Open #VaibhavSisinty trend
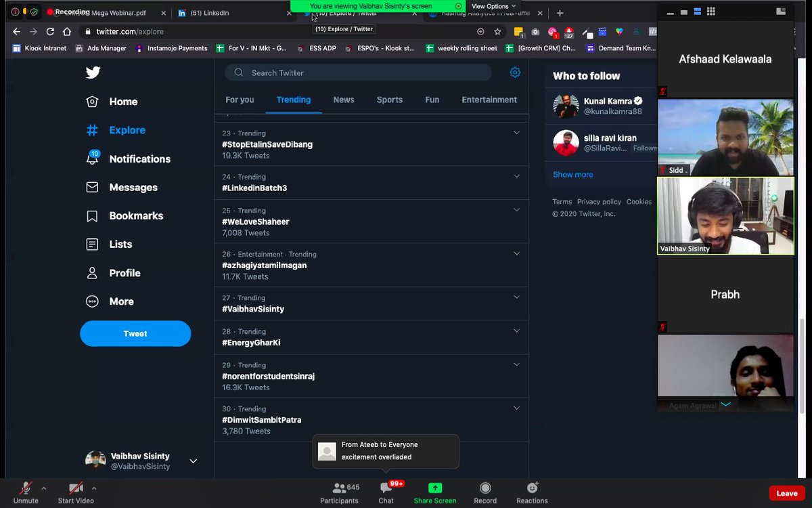 [253, 309]
